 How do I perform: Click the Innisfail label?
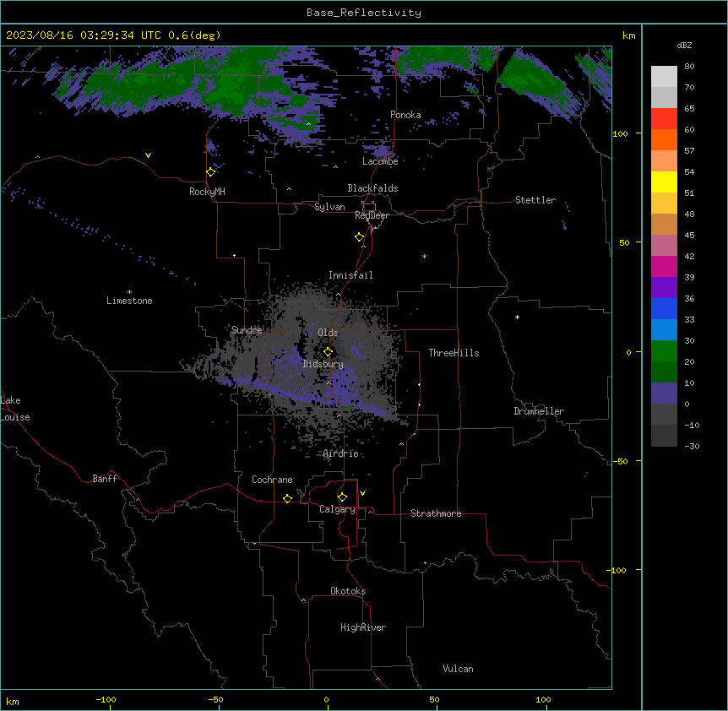[x=350, y=275]
